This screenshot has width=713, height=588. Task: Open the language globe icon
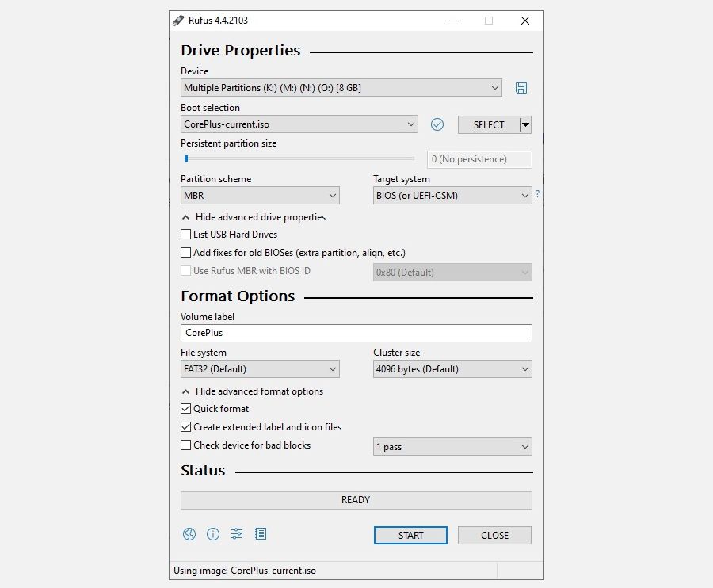[x=189, y=534]
